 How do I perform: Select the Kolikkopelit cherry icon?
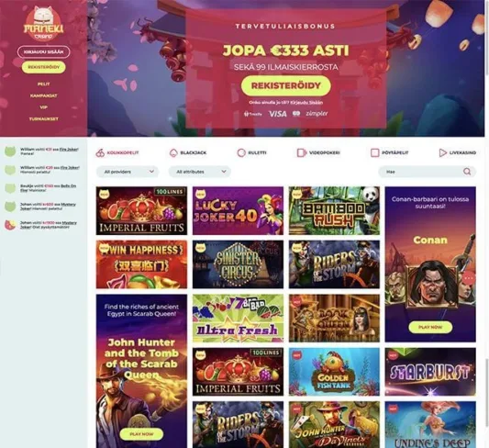tap(100, 153)
